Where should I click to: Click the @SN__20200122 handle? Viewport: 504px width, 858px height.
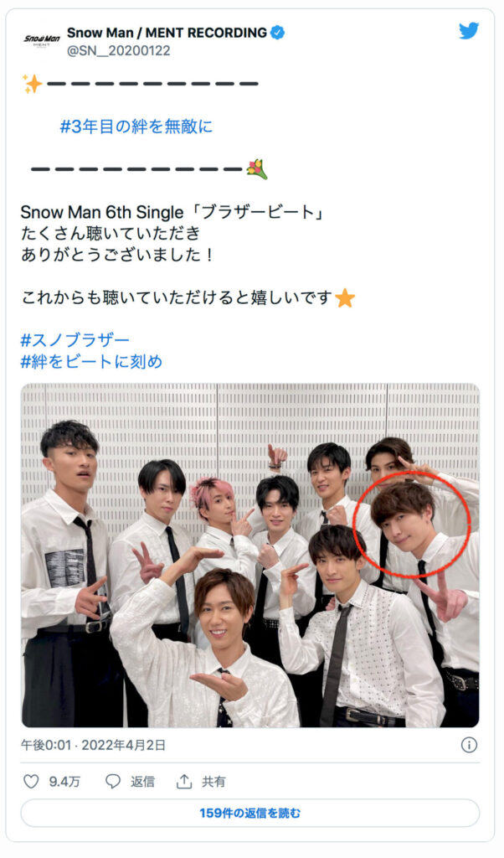click(119, 51)
